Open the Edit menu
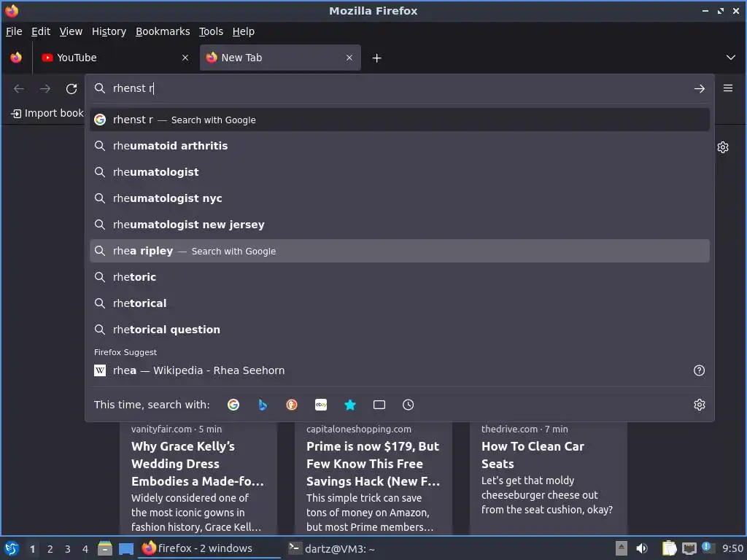 click(41, 31)
